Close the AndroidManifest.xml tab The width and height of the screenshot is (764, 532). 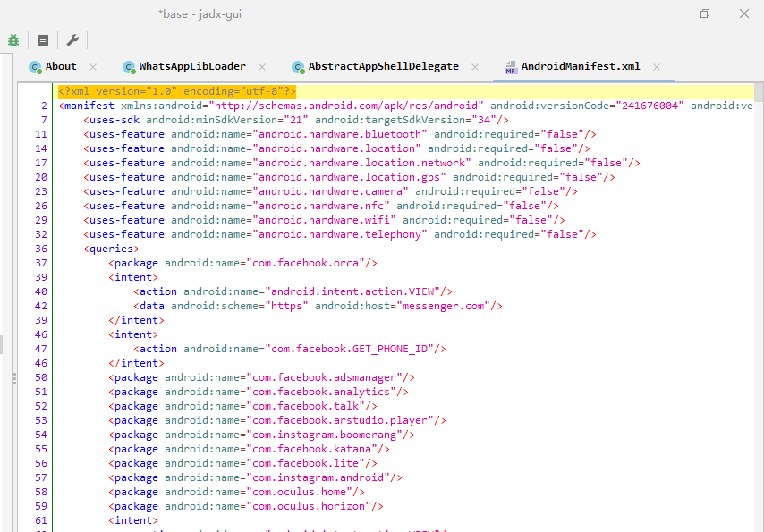(x=657, y=67)
